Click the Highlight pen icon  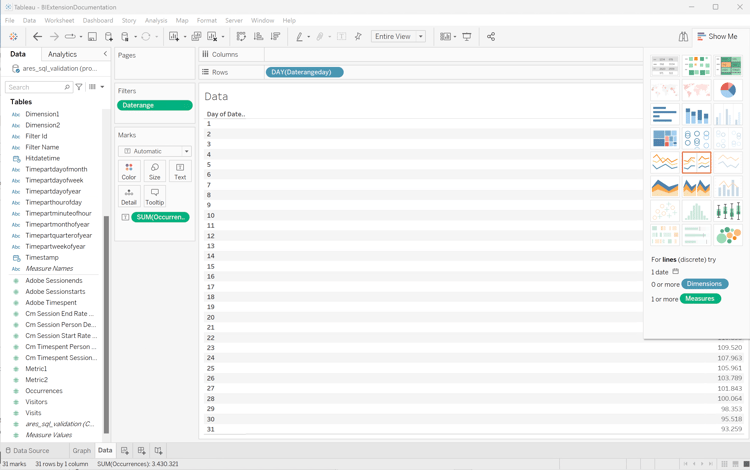pos(299,37)
